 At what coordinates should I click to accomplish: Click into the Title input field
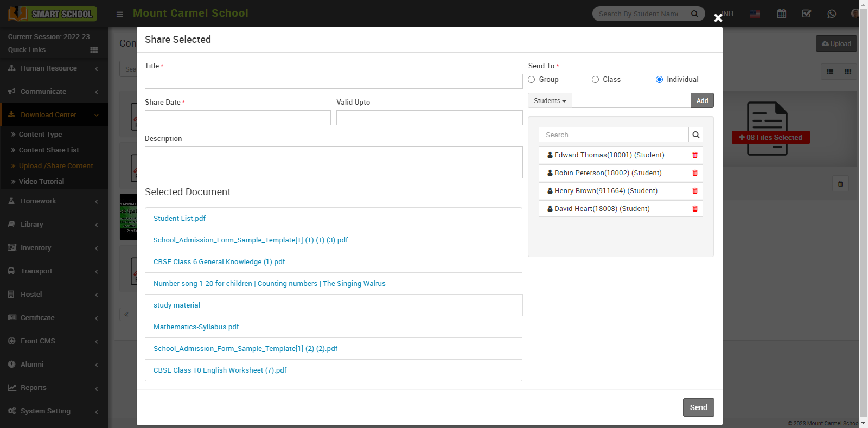[x=334, y=81]
